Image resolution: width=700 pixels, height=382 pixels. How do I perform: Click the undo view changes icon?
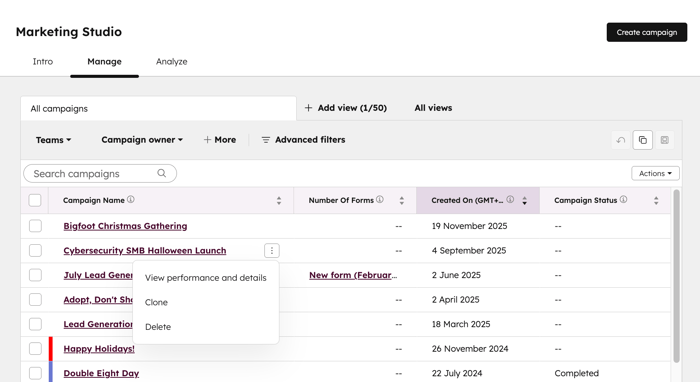coord(621,140)
